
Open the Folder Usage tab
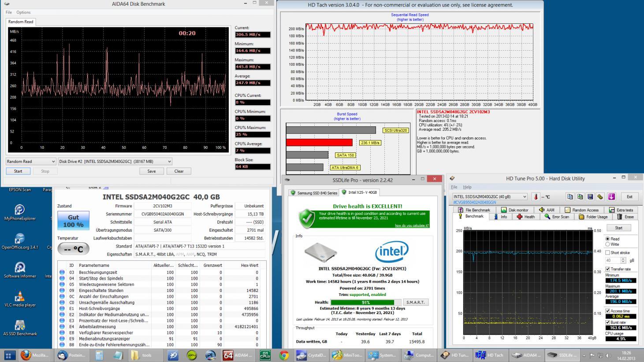(x=593, y=217)
